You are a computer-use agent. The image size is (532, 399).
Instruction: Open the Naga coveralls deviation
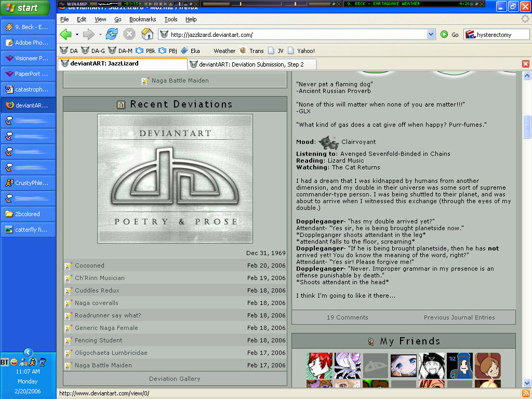(97, 303)
